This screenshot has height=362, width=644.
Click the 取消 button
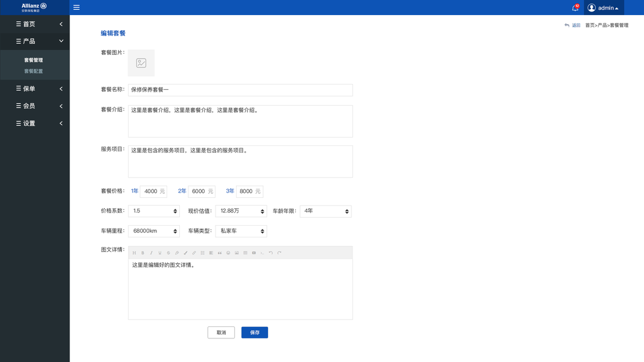(221, 332)
